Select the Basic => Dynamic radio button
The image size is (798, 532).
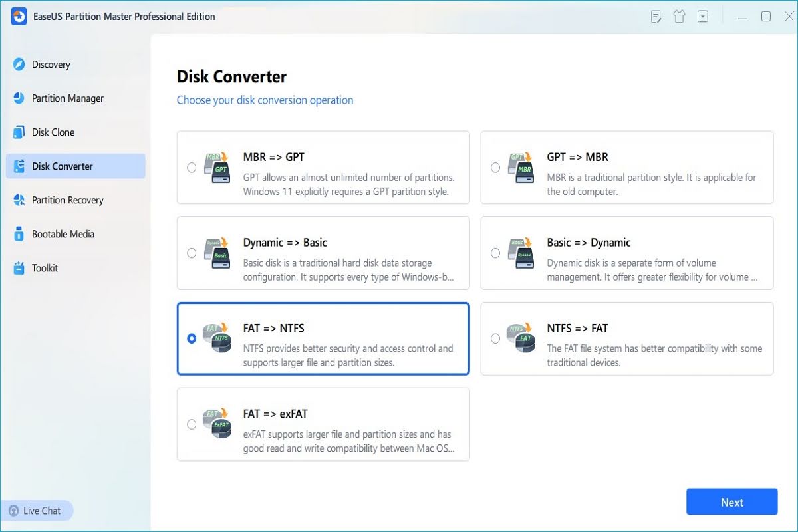[x=495, y=253]
